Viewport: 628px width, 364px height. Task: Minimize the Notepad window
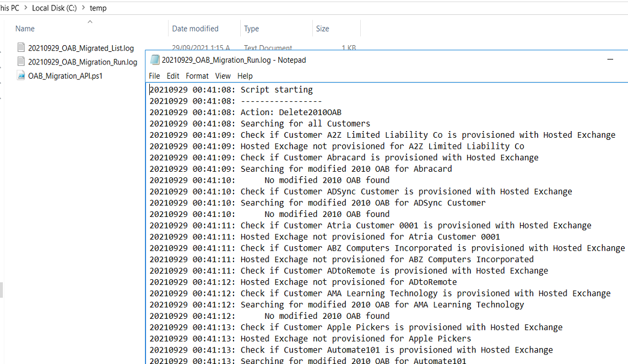point(610,59)
